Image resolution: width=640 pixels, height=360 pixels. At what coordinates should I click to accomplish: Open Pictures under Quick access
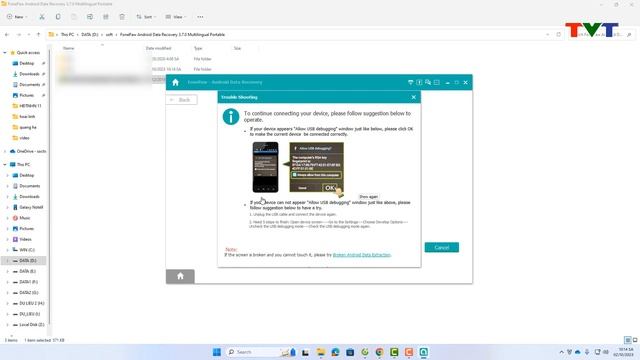click(x=27, y=95)
